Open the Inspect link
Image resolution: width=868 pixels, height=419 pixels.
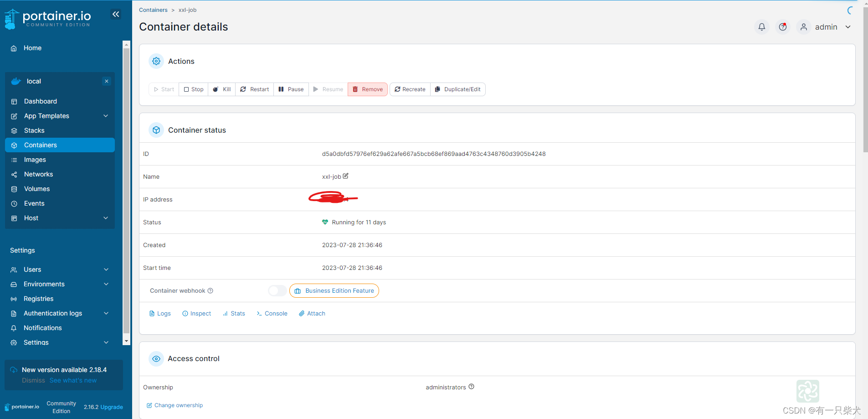coord(197,314)
